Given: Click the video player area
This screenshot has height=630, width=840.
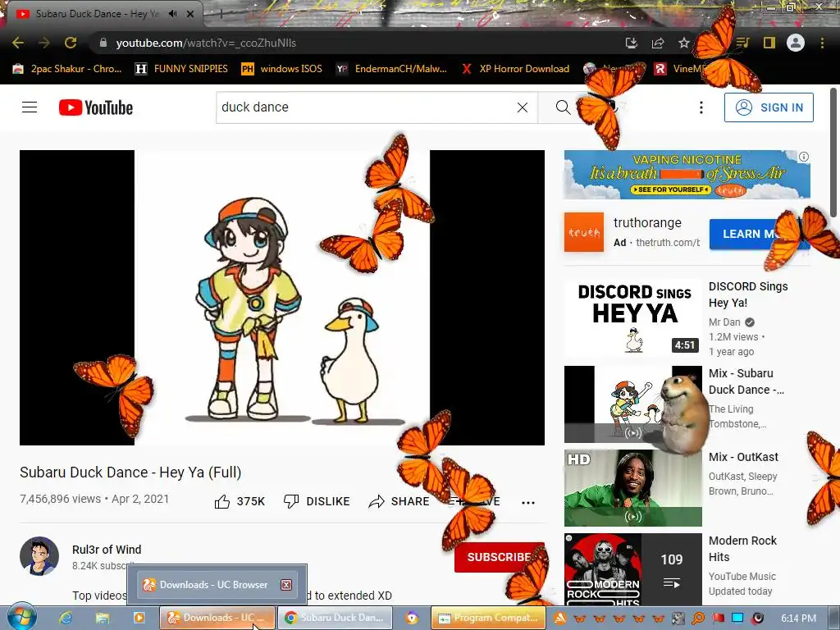Looking at the screenshot, I should 282,297.
